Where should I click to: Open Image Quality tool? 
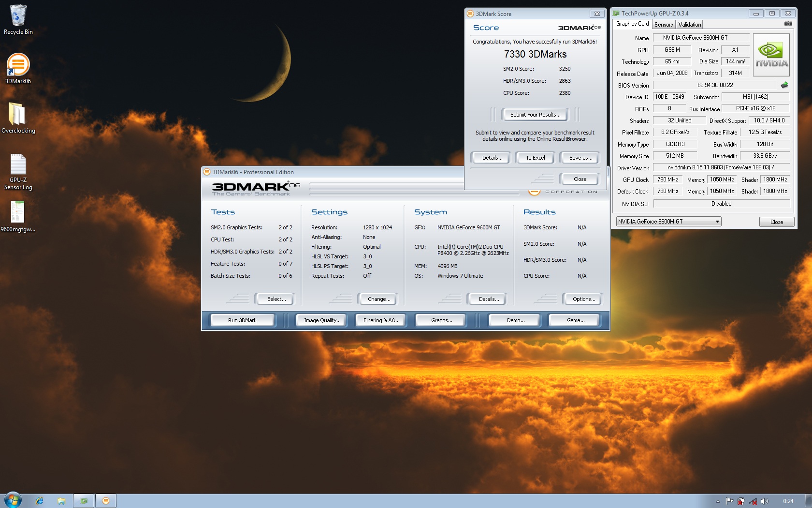coord(322,320)
